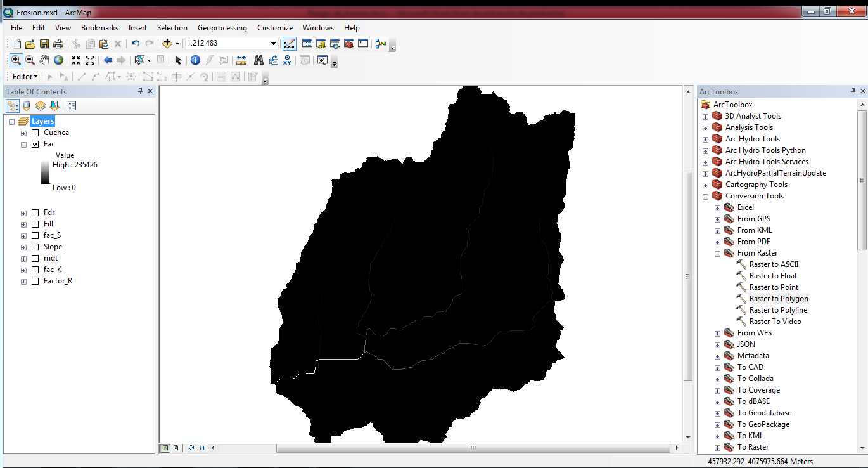
Task: Uncheck the Fac layer checkbox
Action: (35, 144)
